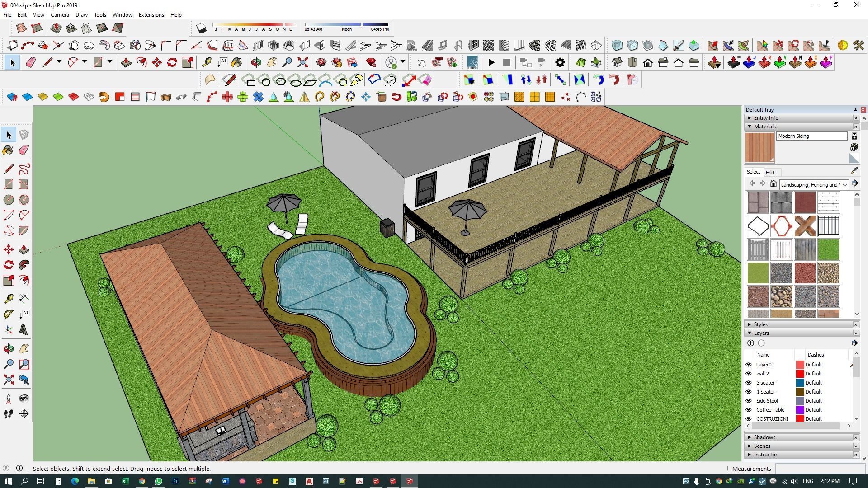Click the materials home library button

coord(774,184)
